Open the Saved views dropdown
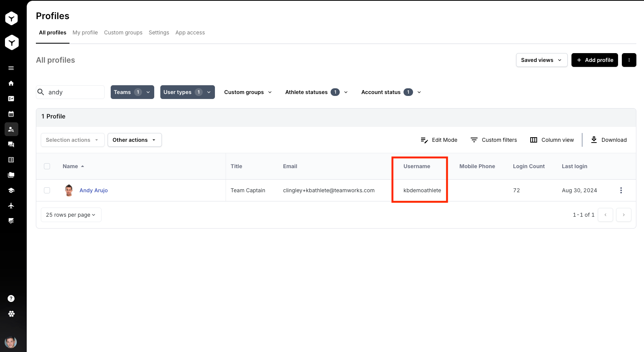Screen dimensions: 644x352 [541, 60]
